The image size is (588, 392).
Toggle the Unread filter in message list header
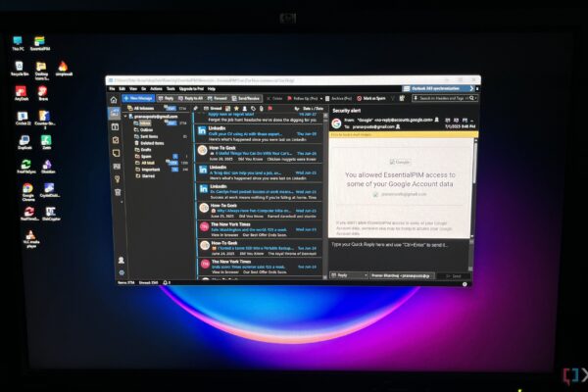coord(213,109)
